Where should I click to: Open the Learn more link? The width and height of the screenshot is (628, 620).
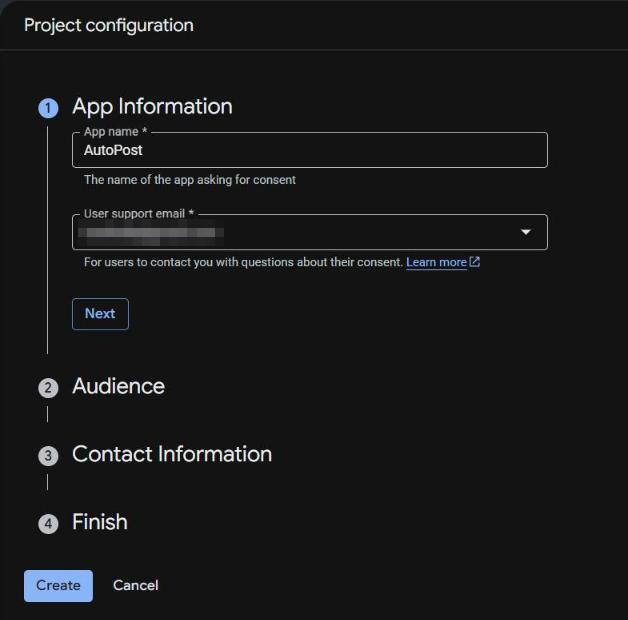(x=436, y=262)
